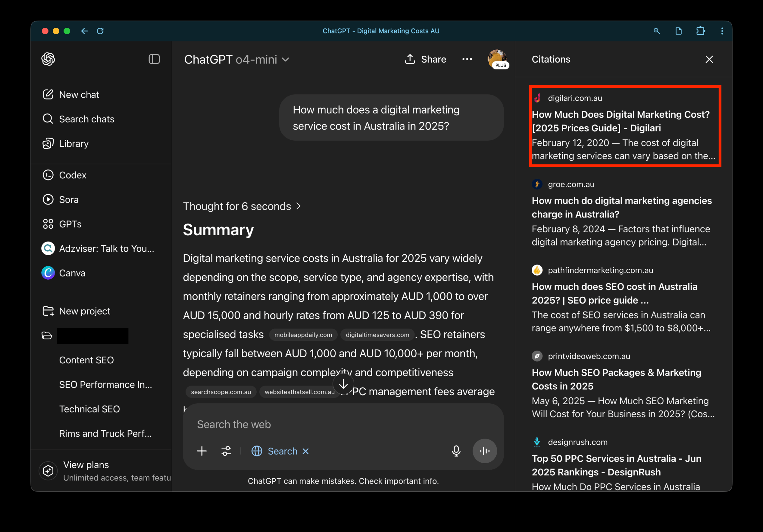Viewport: 763px width, 532px height.
Task: Click the microphone dictation icon
Action: pyautogui.click(x=456, y=451)
